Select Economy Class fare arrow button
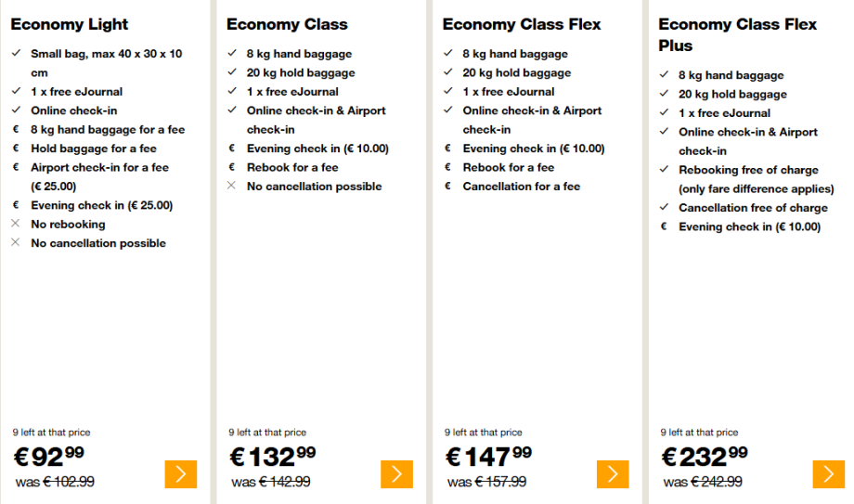This screenshot has height=504, width=854. (396, 473)
